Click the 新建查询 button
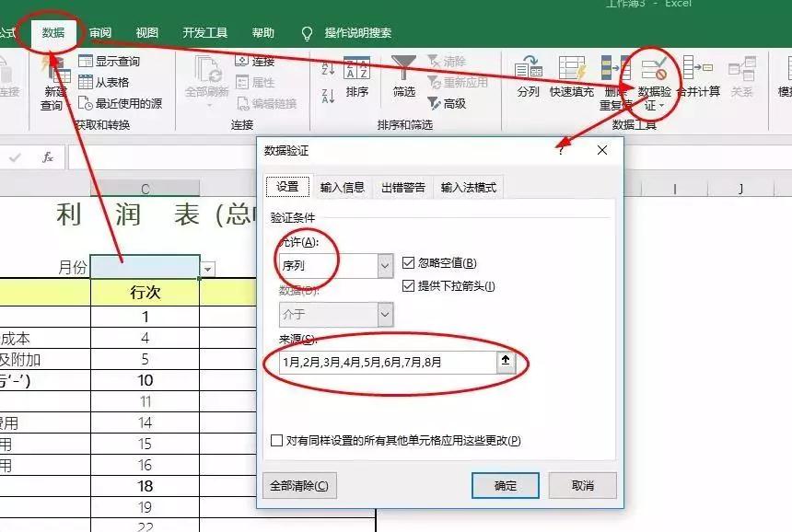This screenshot has height=532, width=792. coord(54,83)
